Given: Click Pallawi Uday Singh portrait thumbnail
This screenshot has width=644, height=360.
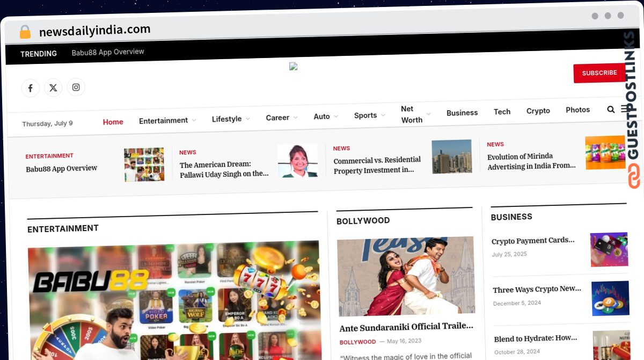Looking at the screenshot, I should [297, 161].
